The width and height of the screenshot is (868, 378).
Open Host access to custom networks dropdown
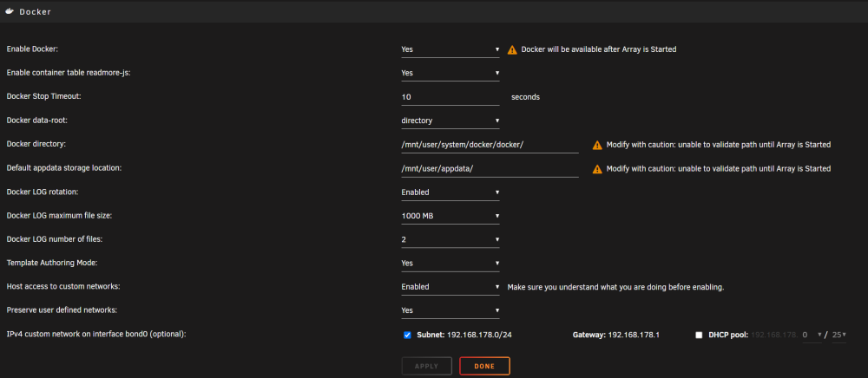coord(450,287)
